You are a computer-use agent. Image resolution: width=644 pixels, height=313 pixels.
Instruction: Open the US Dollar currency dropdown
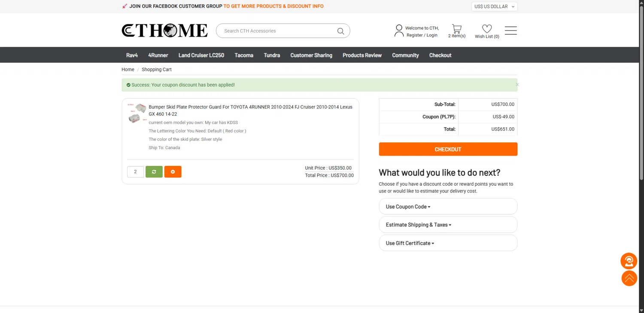494,6
